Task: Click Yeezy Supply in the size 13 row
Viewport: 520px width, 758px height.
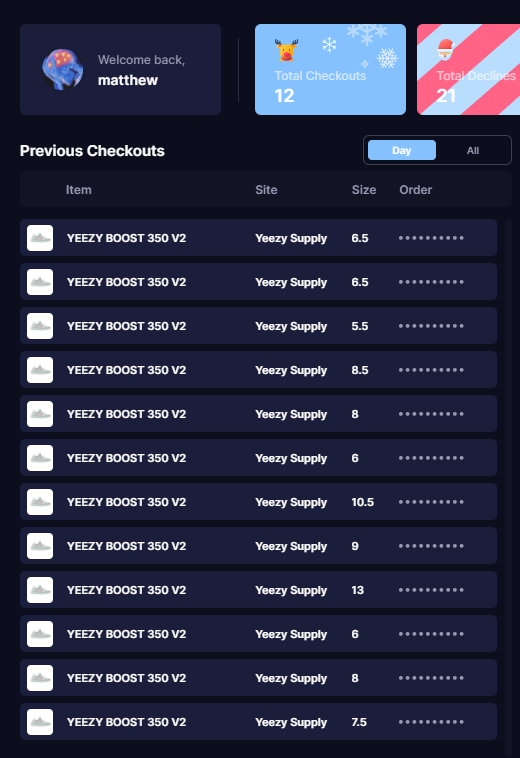Action: 291,591
